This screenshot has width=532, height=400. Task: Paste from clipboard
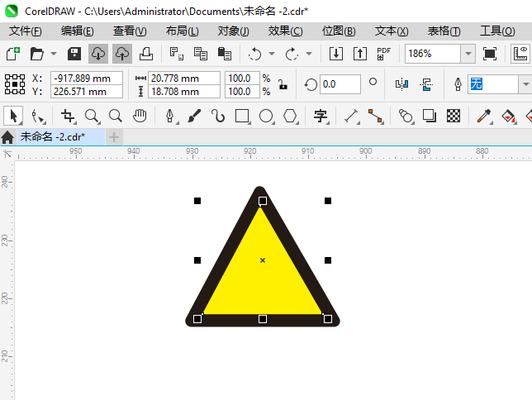point(224,54)
